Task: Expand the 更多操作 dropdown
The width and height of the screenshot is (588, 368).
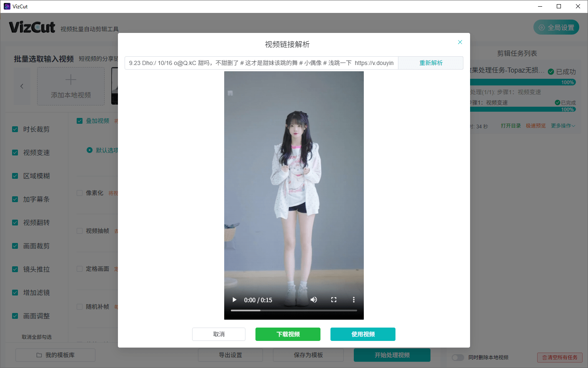Action: click(x=563, y=126)
